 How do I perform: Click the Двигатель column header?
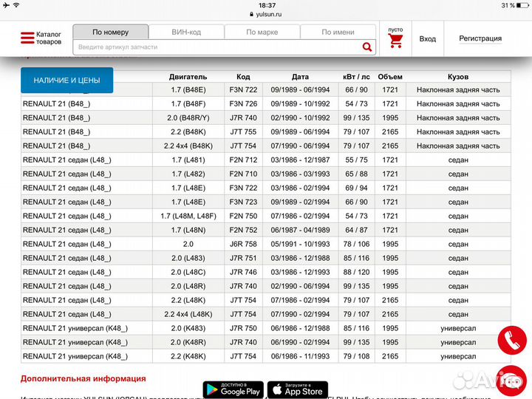[x=188, y=76]
